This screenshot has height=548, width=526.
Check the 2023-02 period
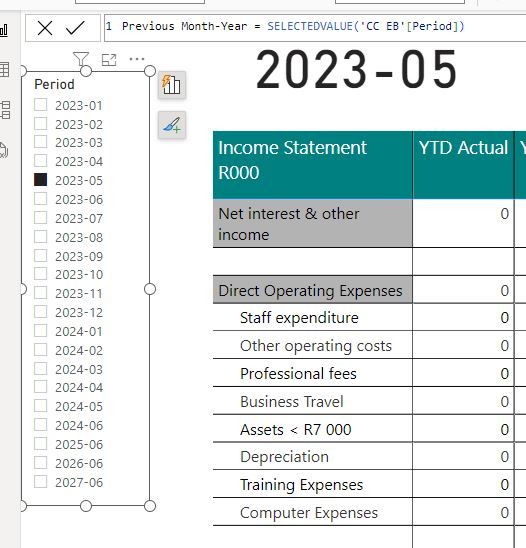[x=41, y=124]
